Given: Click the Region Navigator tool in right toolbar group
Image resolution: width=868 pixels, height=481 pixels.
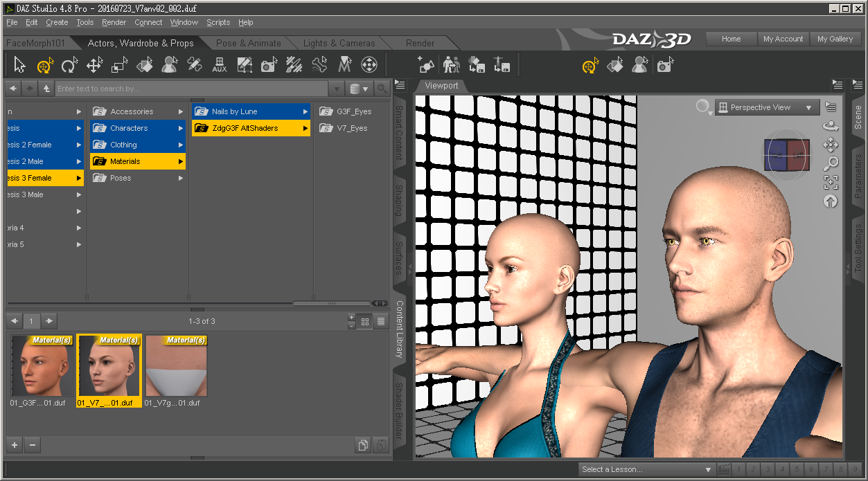Looking at the screenshot, I should coord(640,66).
